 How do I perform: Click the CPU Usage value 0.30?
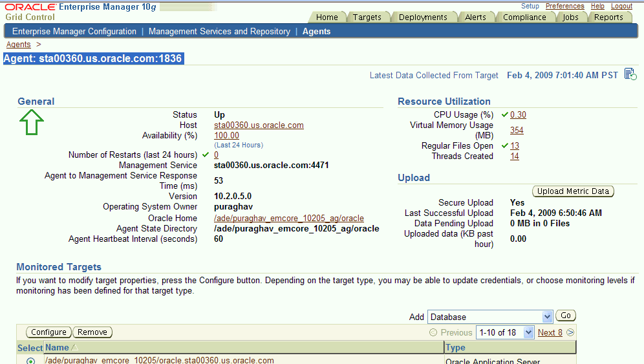tap(518, 114)
